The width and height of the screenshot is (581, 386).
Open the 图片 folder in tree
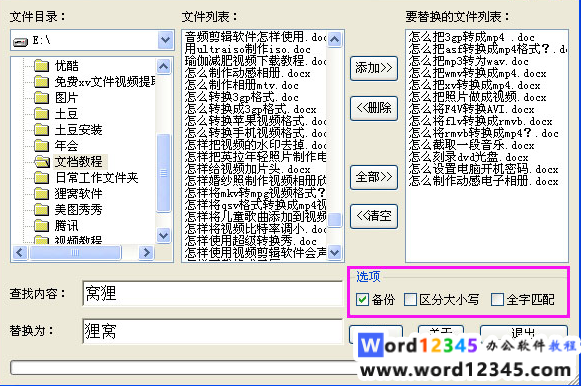tap(67, 98)
